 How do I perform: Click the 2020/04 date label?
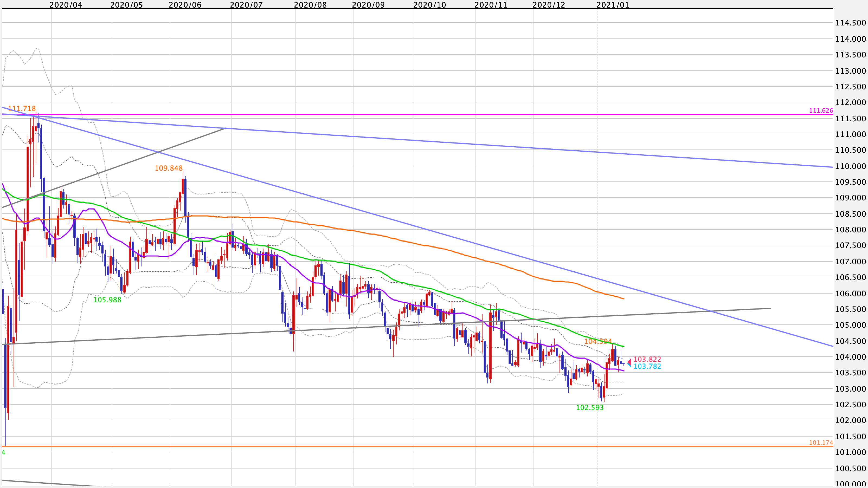pyautogui.click(x=66, y=5)
